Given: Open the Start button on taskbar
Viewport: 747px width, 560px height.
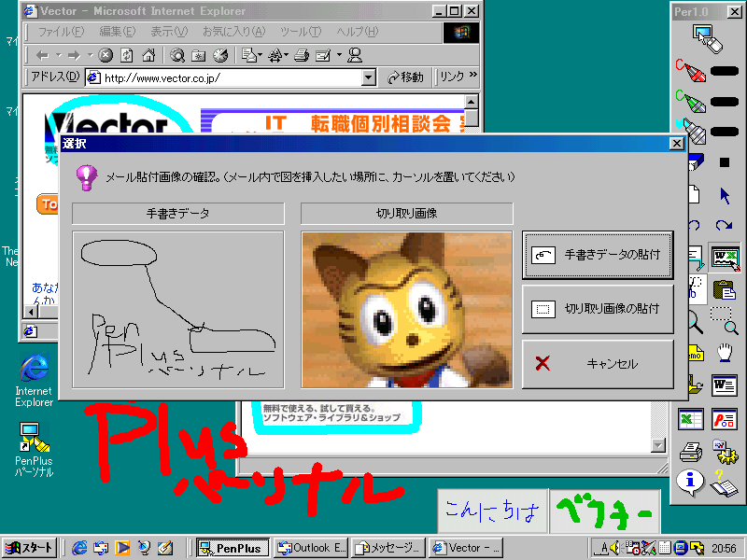Looking at the screenshot, I should [x=30, y=548].
